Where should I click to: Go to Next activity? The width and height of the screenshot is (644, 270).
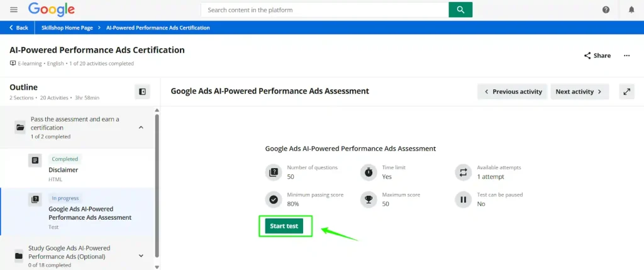579,92
